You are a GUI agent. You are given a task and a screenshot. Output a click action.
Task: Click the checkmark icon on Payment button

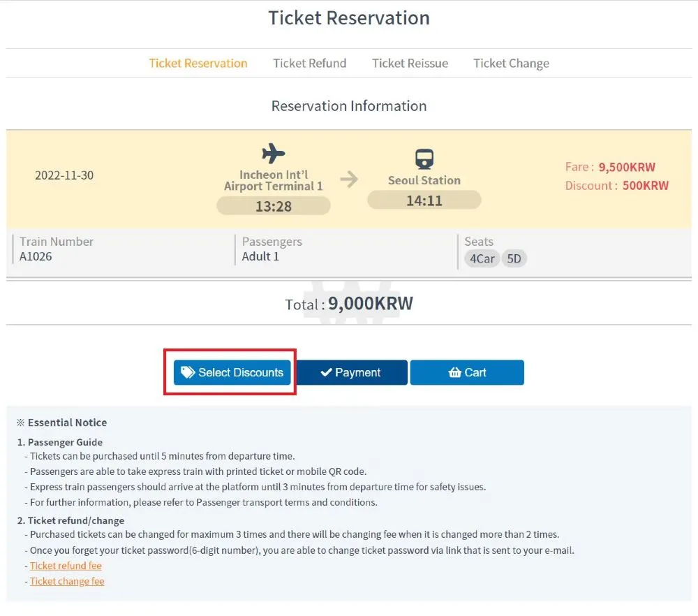(x=325, y=373)
